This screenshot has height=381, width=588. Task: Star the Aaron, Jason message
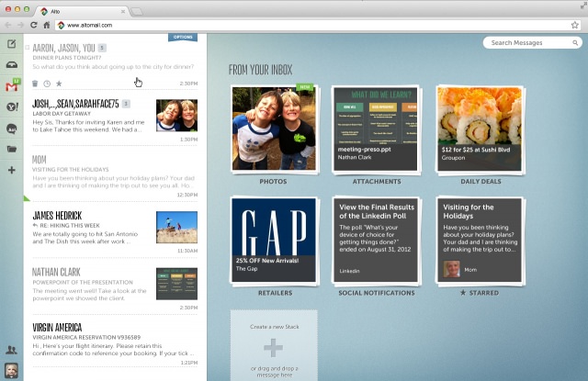point(59,84)
